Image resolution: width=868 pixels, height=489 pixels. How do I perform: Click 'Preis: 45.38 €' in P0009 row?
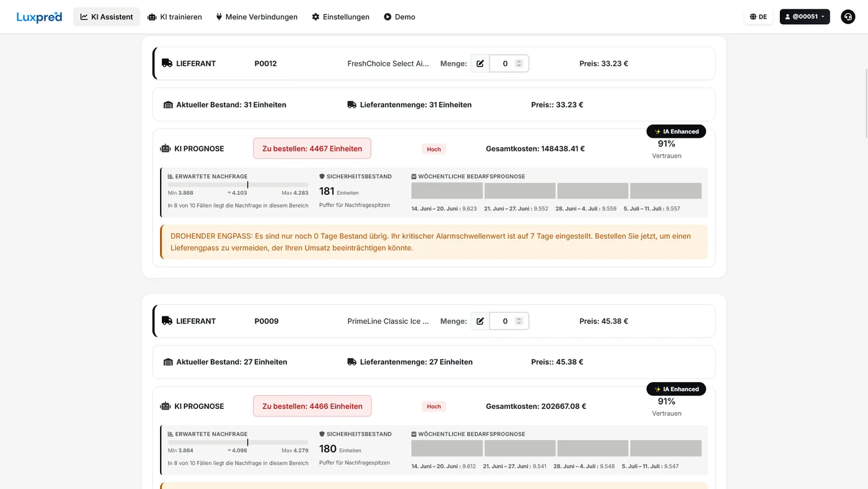tap(604, 321)
